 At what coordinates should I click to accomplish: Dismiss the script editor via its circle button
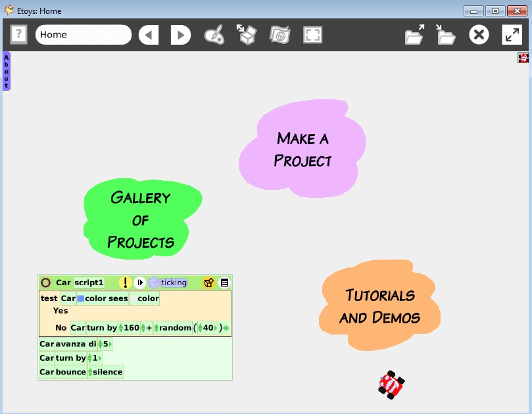tap(45, 283)
